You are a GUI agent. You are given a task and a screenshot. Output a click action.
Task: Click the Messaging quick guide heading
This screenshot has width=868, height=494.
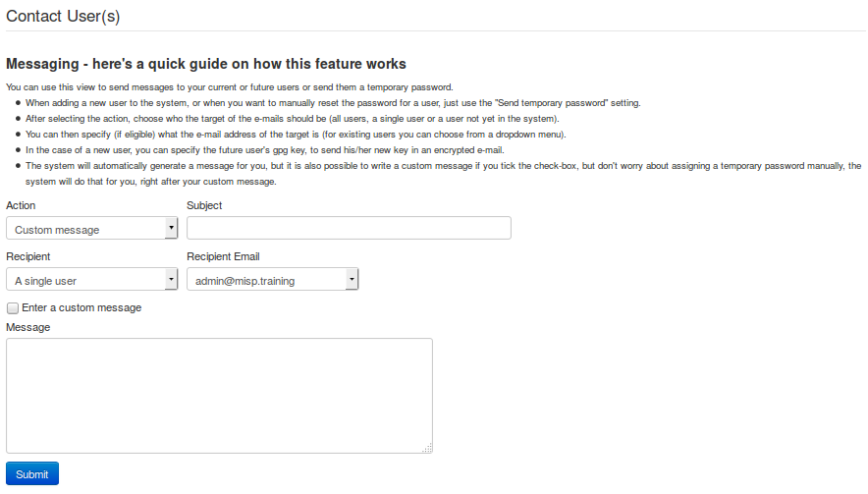click(206, 64)
